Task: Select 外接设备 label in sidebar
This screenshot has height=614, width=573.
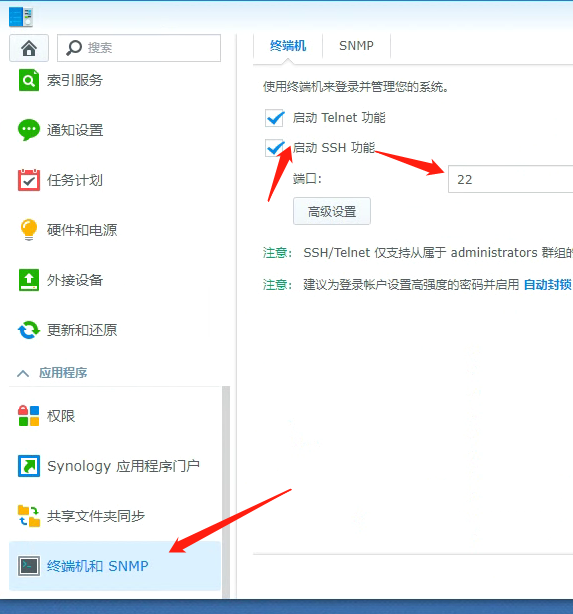Action: 75,280
